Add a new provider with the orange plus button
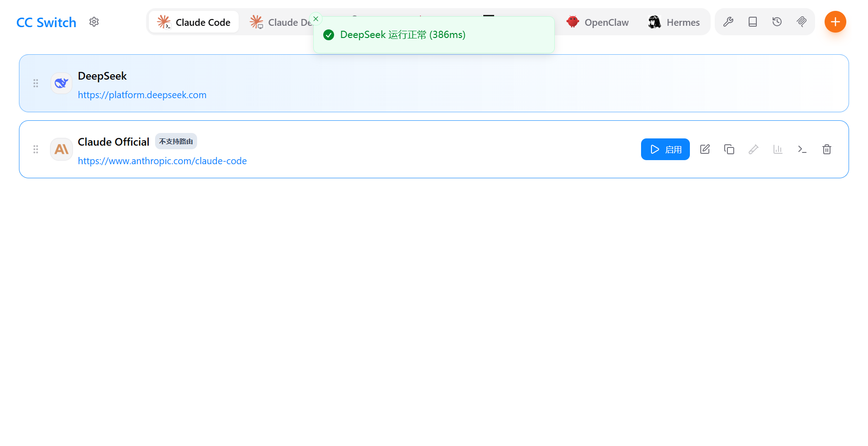868x446 pixels. (835, 22)
